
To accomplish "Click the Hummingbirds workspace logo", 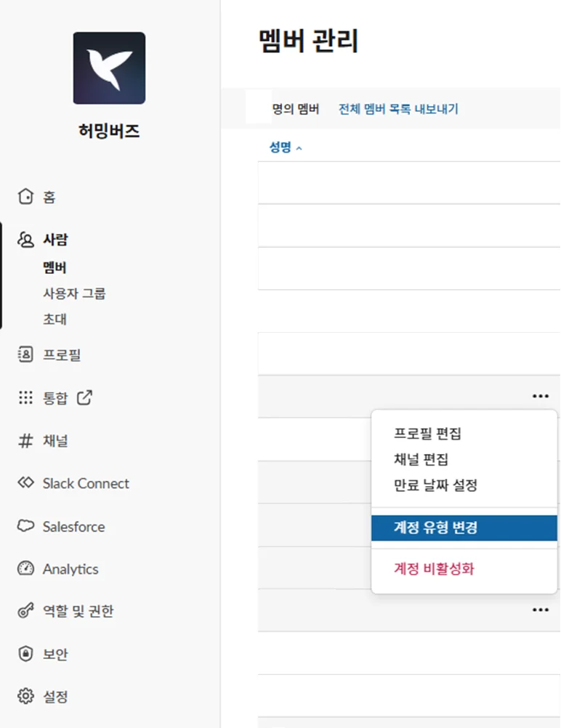I will click(x=109, y=68).
